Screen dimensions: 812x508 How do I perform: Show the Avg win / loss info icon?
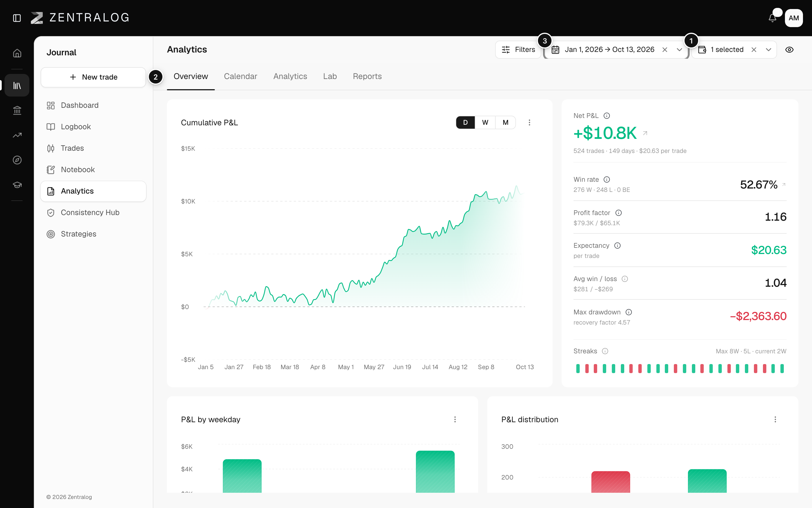click(x=625, y=279)
